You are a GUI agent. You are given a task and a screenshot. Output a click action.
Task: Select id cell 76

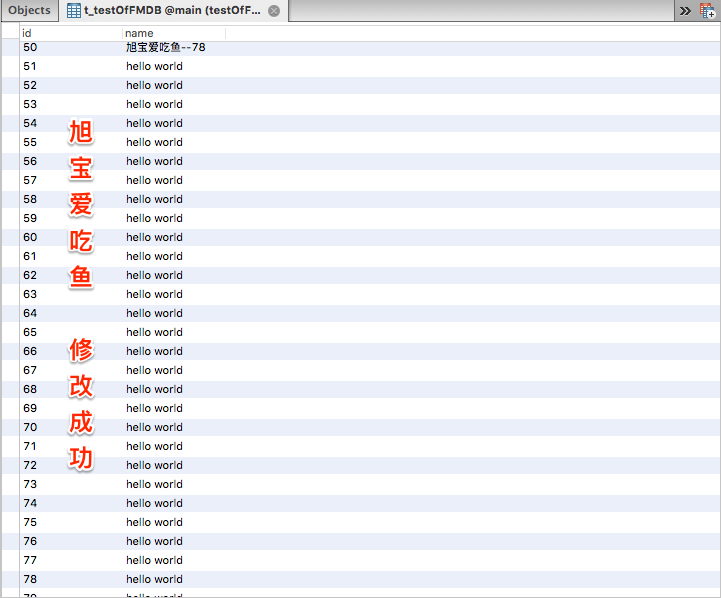[x=30, y=541]
